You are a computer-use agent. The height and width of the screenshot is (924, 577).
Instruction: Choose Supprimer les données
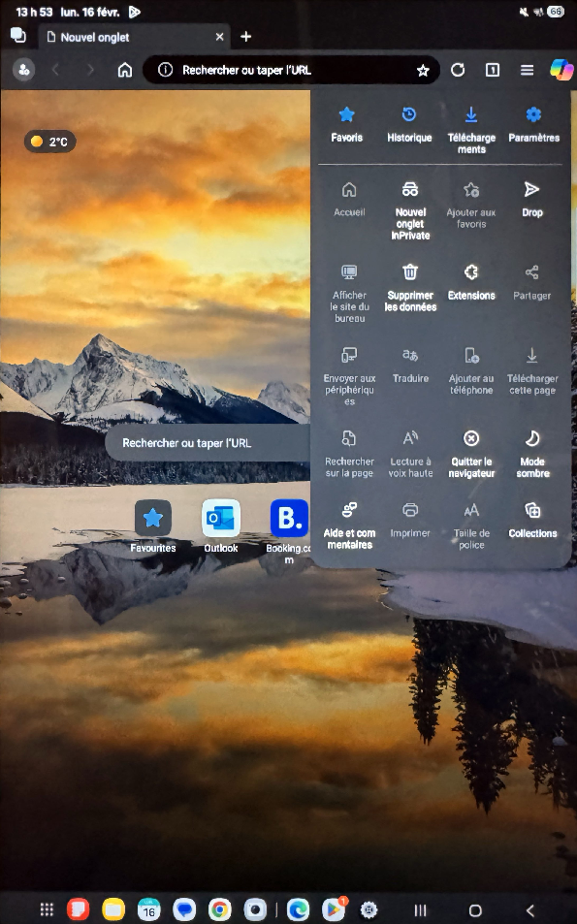(410, 288)
